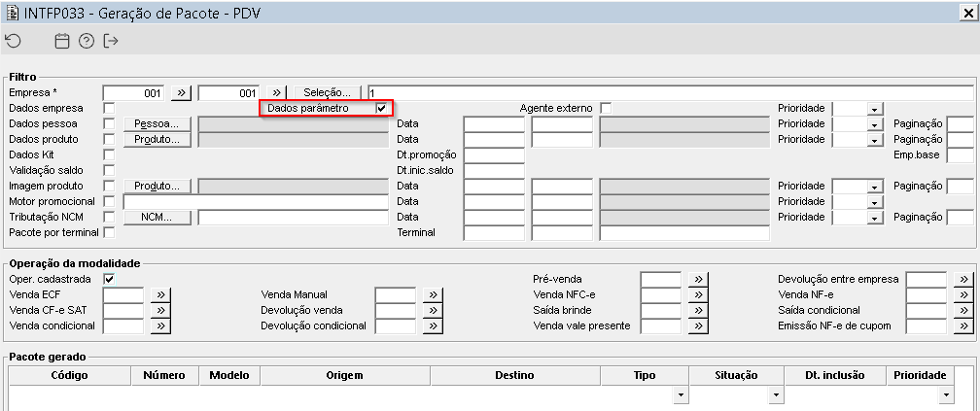Expand the Prioridade column dropdown in grid

pyautogui.click(x=945, y=395)
